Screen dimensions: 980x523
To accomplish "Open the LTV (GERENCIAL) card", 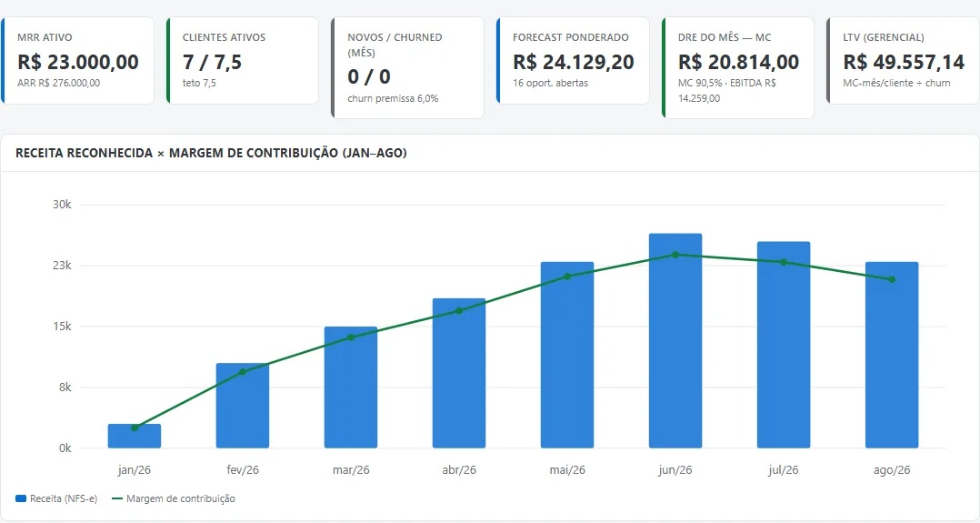I will 903,60.
